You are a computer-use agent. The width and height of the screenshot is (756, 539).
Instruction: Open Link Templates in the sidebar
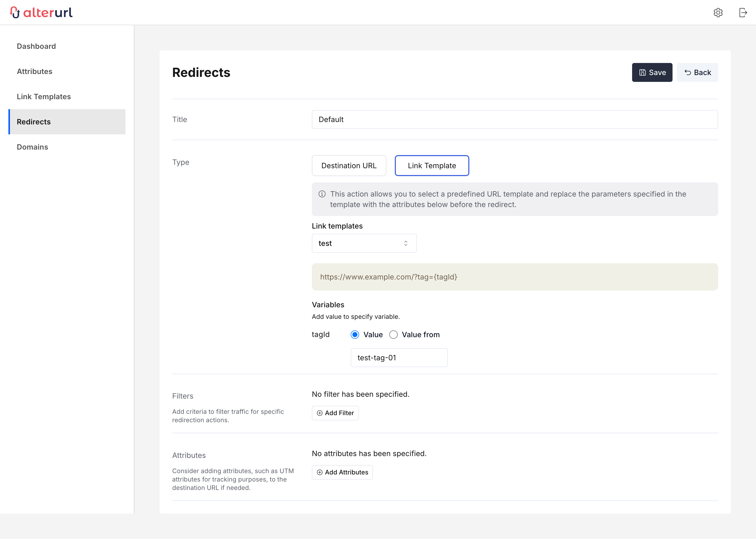point(44,97)
